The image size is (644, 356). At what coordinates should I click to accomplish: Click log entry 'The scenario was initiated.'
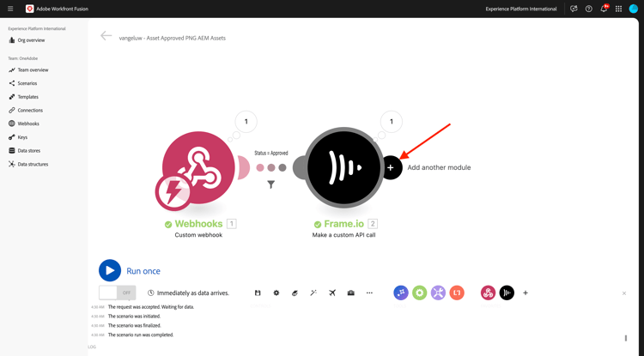134,317
